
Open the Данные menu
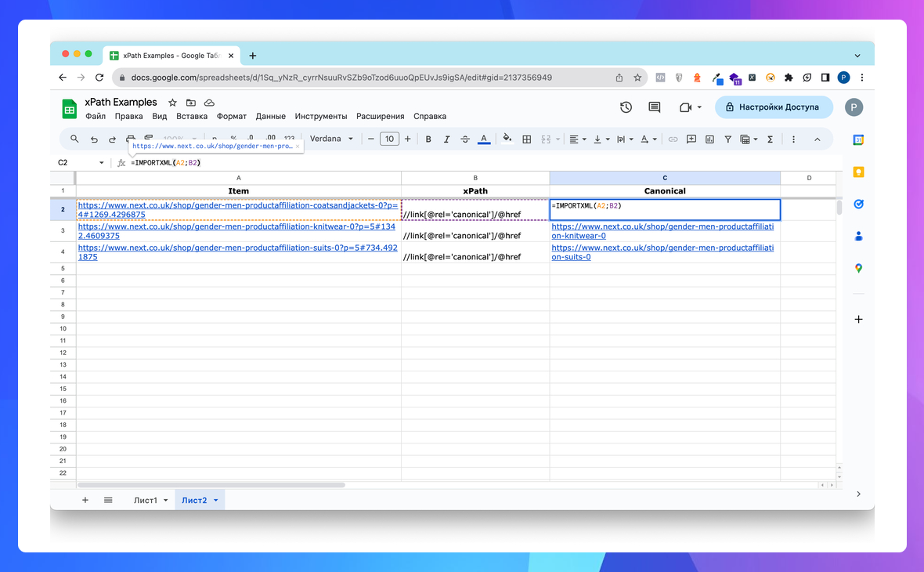(x=270, y=116)
